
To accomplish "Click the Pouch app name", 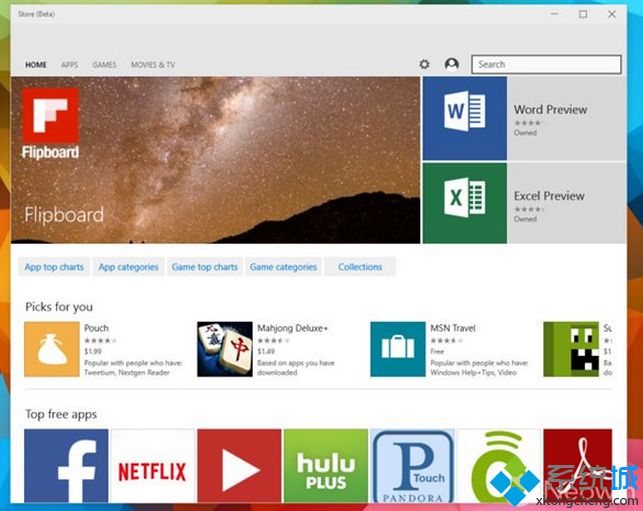I will click(x=96, y=328).
